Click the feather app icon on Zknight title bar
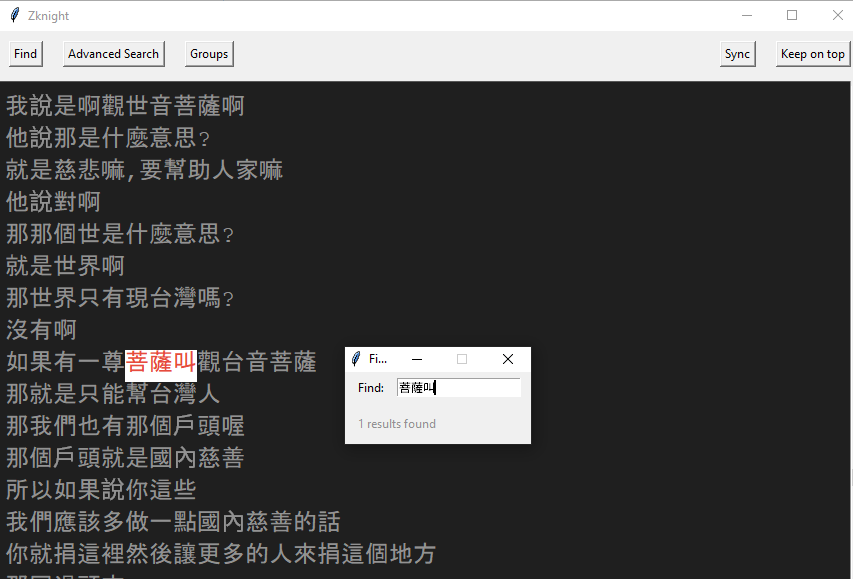Image resolution: width=853 pixels, height=579 pixels. (13, 15)
